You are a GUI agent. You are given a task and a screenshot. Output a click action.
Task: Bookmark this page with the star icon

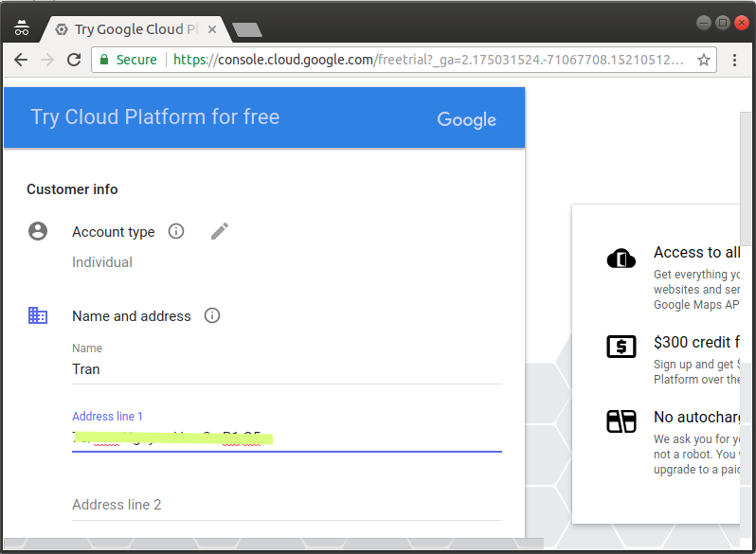pos(704,60)
